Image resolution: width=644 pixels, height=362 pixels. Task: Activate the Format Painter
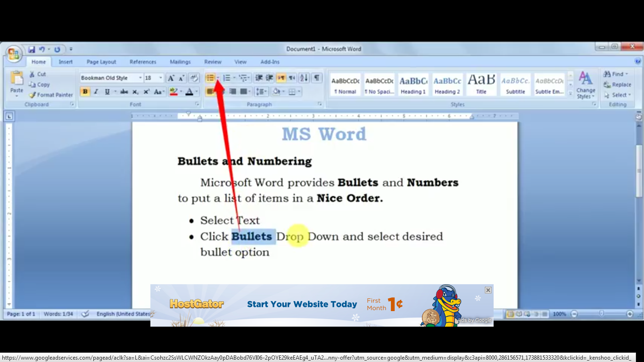[50, 95]
